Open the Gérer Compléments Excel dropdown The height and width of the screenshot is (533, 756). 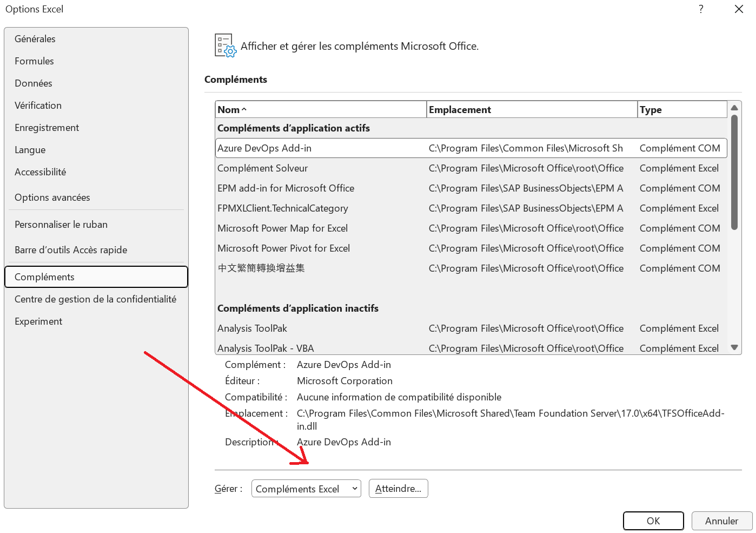(306, 489)
